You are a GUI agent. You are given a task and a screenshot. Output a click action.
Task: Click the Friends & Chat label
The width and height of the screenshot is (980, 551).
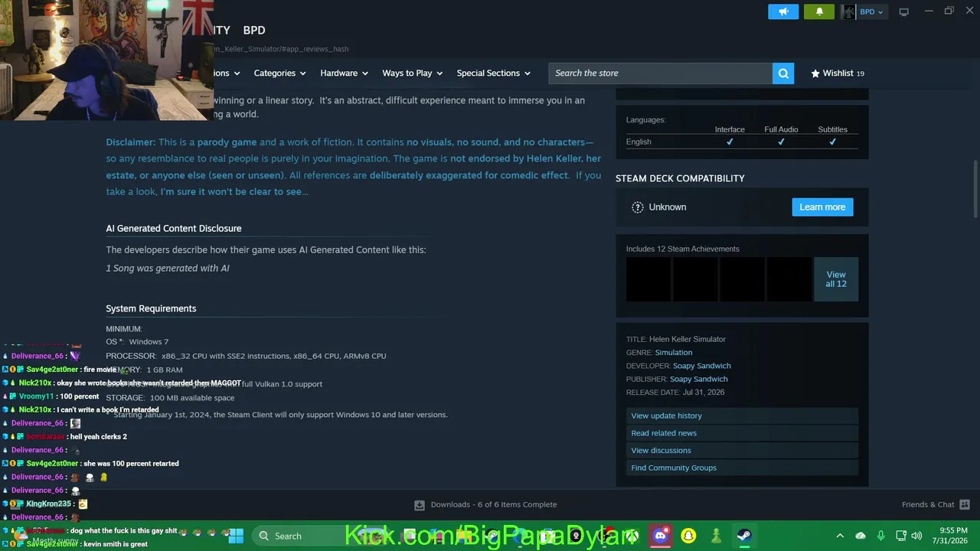pos(928,505)
